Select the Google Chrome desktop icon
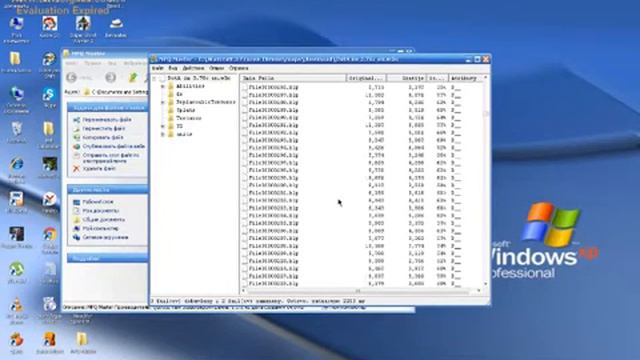The width and height of the screenshot is (640, 360). pos(49,235)
